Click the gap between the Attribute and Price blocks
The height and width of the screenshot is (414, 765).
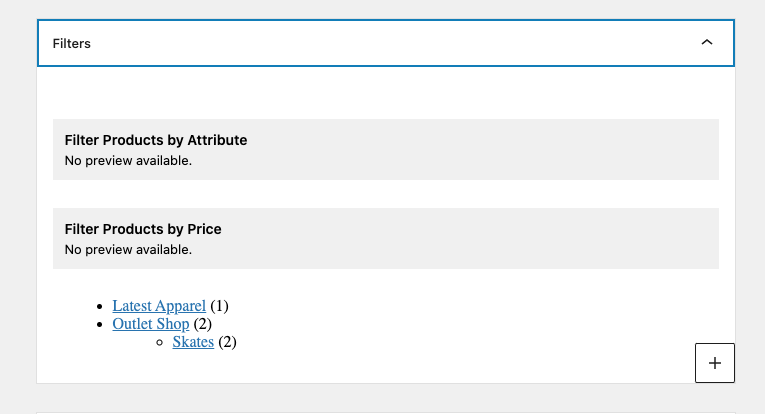point(386,194)
